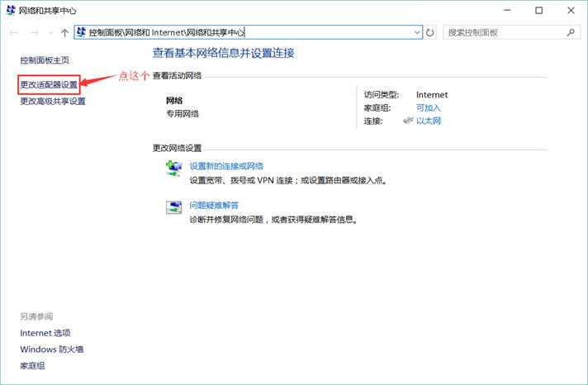
Task: Click 可加入 homegroup link
Action: click(429, 107)
